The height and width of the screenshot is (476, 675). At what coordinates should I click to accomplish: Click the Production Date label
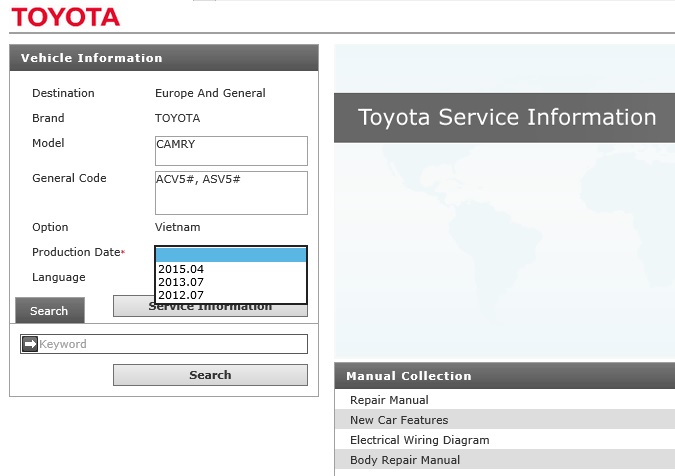pos(76,252)
